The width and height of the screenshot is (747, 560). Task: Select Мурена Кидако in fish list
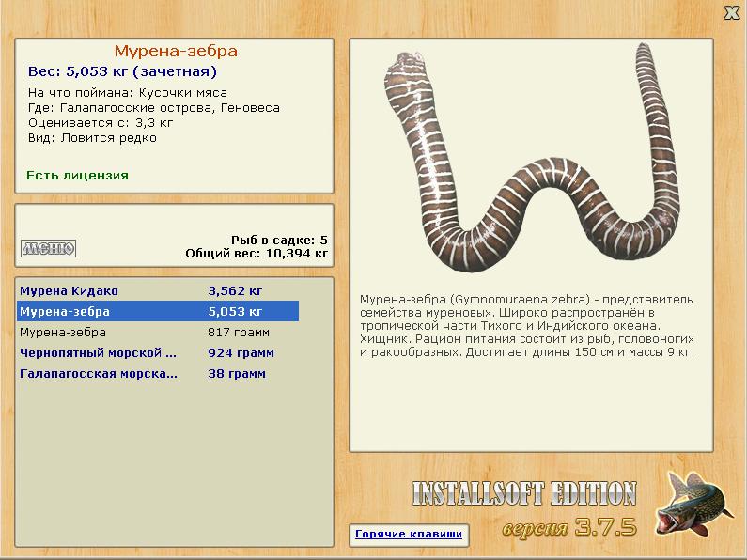pyautogui.click(x=158, y=291)
